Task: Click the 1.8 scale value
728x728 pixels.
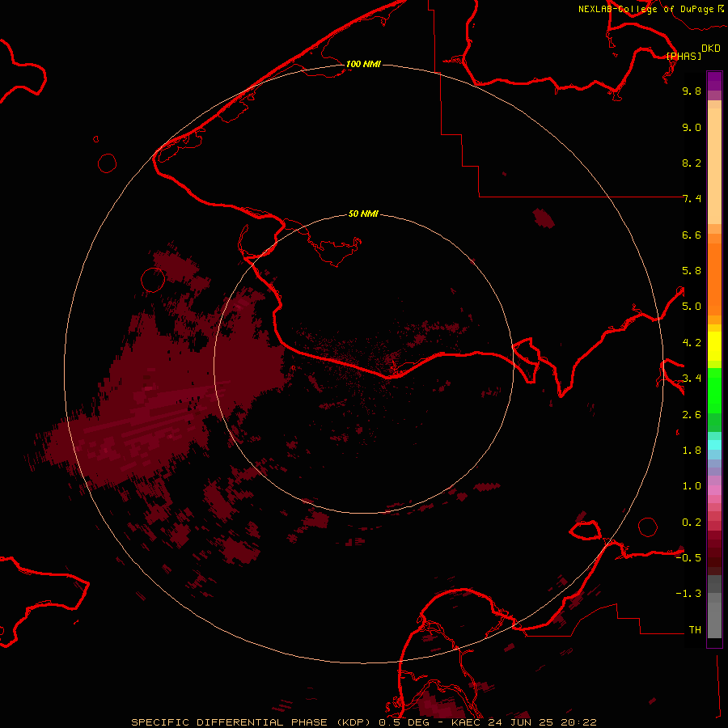Action: [x=692, y=451]
